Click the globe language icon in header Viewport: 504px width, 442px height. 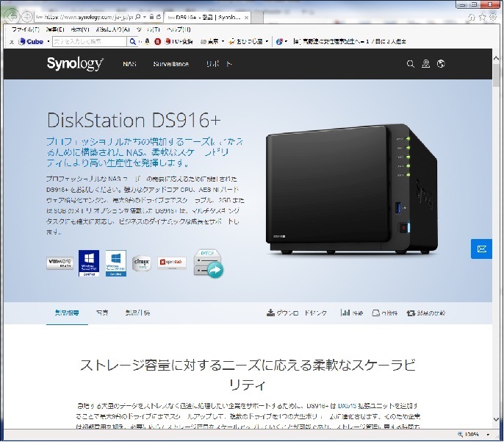click(441, 64)
